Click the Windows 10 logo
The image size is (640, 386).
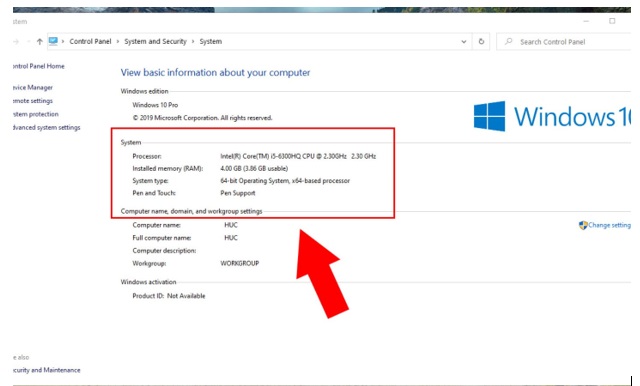pos(552,116)
